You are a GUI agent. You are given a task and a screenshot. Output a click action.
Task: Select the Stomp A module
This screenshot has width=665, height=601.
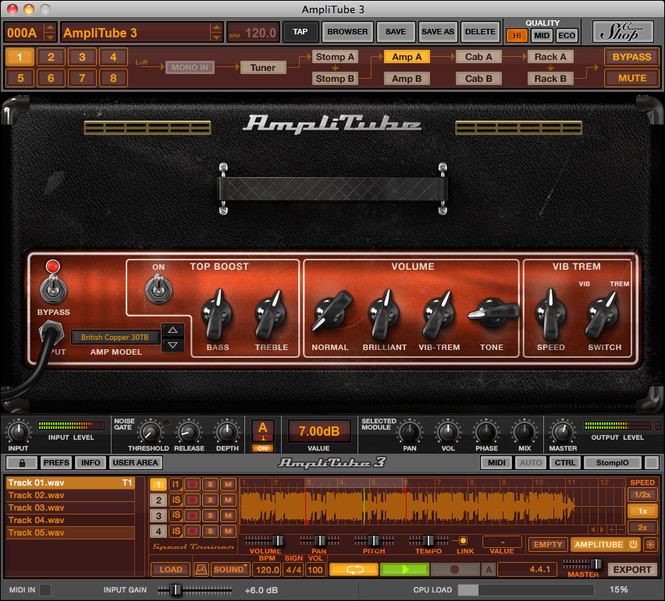[x=335, y=56]
